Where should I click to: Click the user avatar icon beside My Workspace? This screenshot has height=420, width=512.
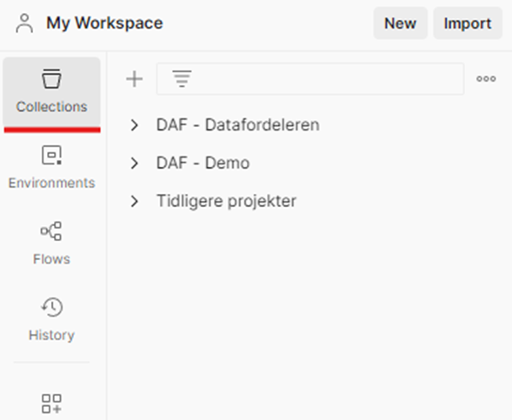(24, 23)
